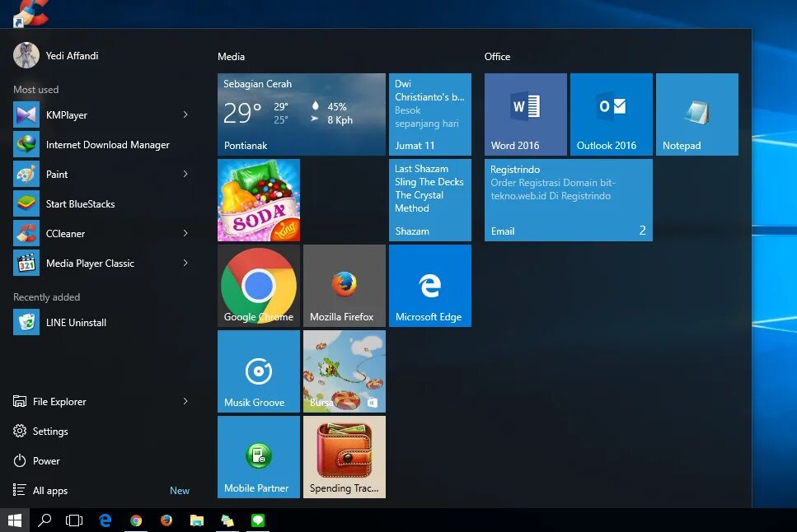Click the Windows Start button
This screenshot has height=532, width=797.
tap(15, 520)
